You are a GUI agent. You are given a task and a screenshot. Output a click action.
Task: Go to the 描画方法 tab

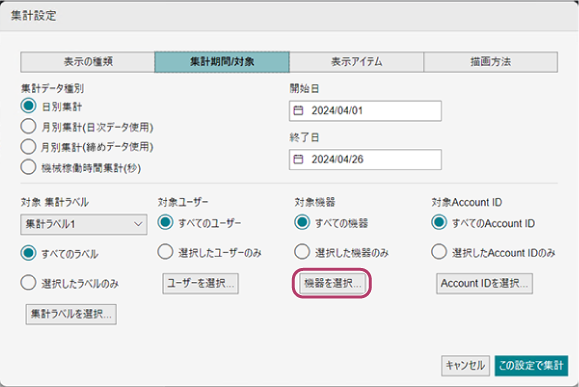coord(490,62)
